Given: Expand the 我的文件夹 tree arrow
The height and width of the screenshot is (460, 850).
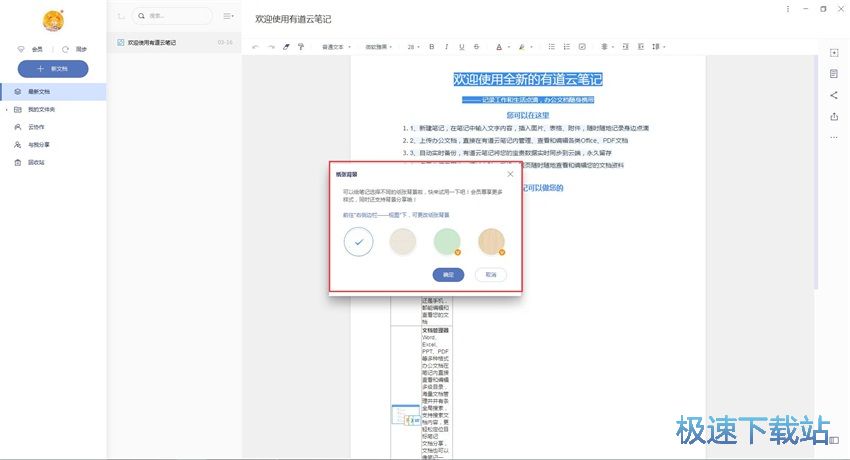Looking at the screenshot, I should click(x=7, y=109).
